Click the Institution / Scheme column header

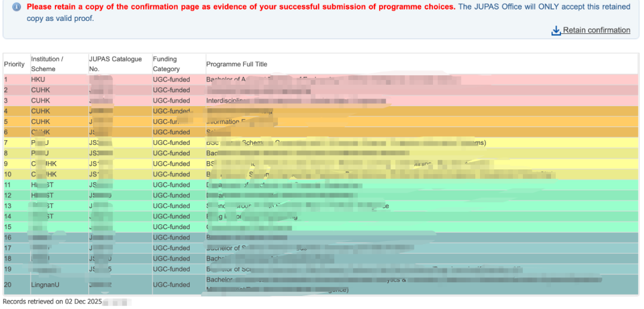[x=47, y=64]
